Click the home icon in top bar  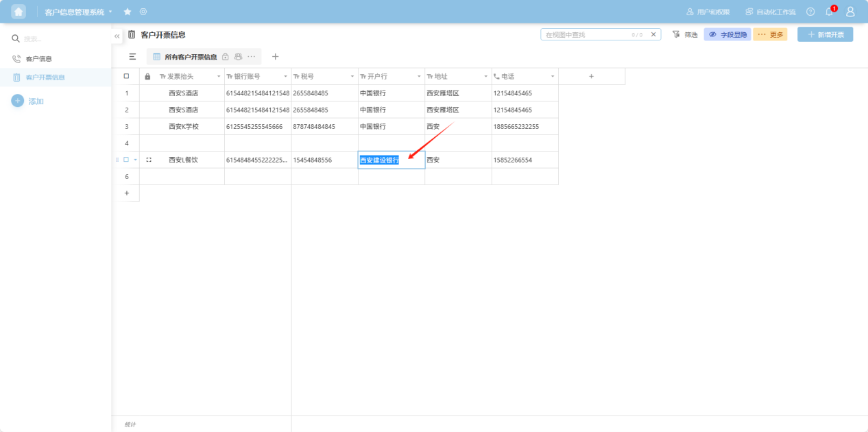pyautogui.click(x=19, y=12)
